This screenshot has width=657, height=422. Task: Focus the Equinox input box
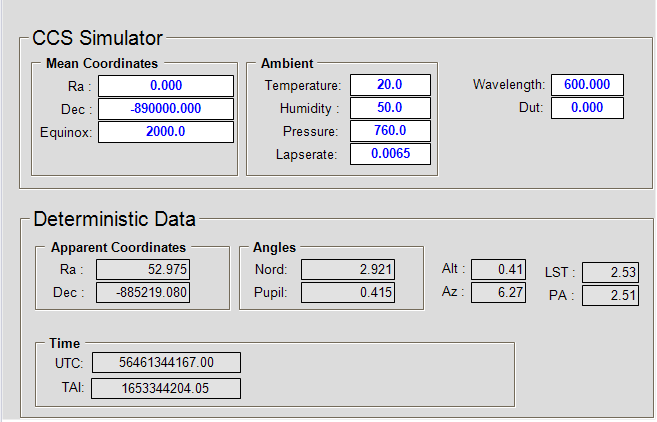point(165,132)
